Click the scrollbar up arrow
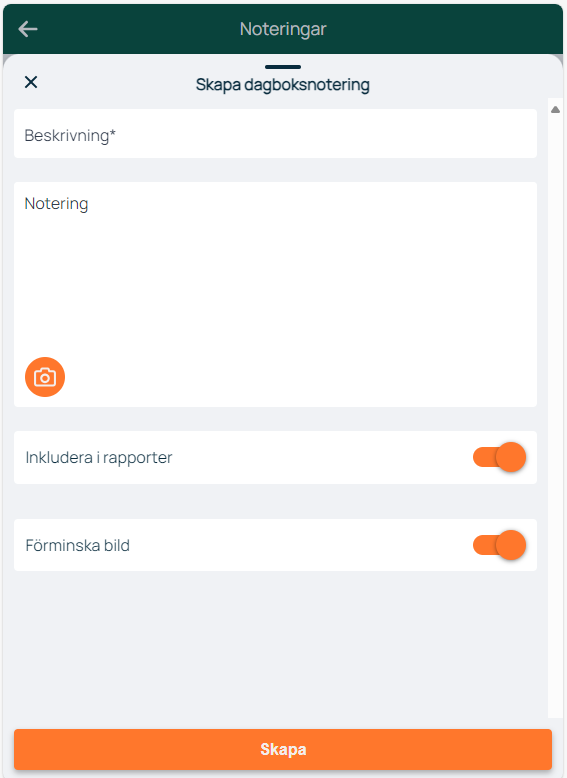The image size is (567, 778). 555,110
